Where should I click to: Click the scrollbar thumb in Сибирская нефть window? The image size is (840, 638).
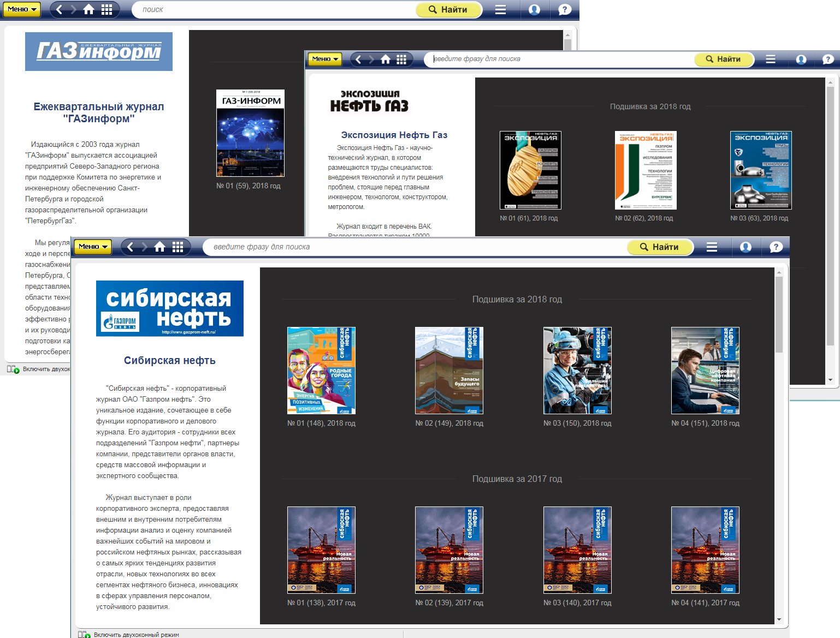pyautogui.click(x=779, y=314)
